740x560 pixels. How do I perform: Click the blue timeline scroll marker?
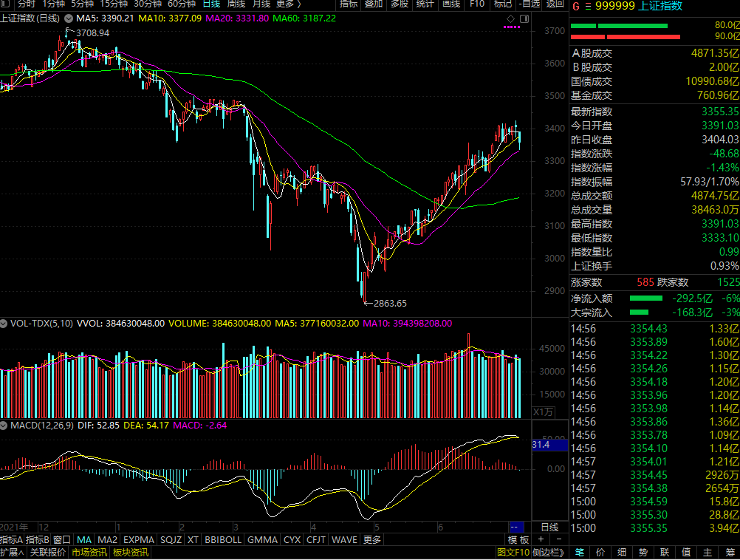coord(516,527)
